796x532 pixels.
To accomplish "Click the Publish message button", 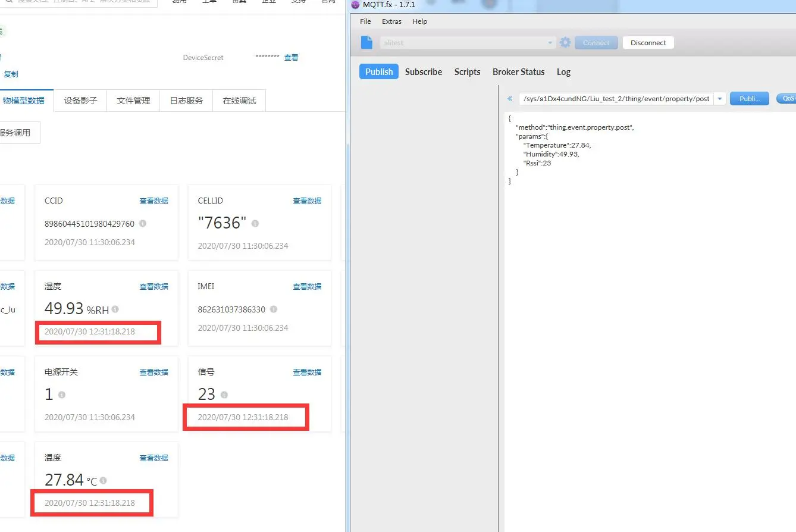I will [750, 99].
